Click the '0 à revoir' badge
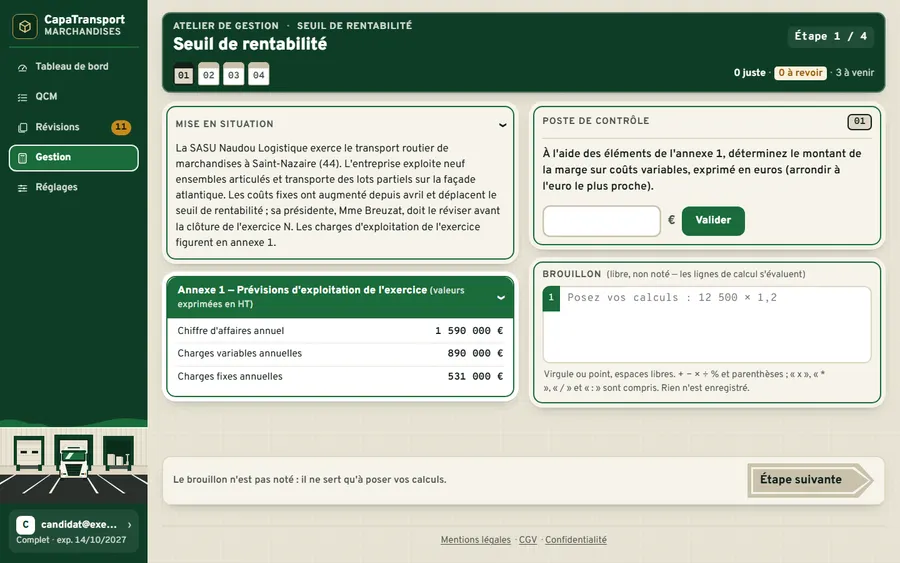900x563 pixels. coord(800,73)
